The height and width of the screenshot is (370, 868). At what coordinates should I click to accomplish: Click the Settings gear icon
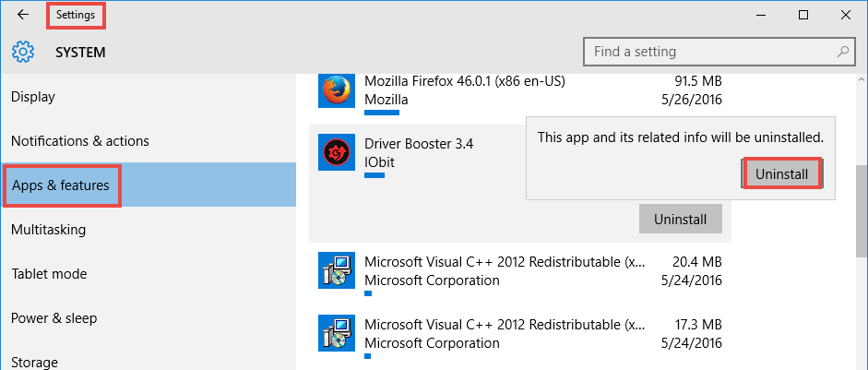pyautogui.click(x=23, y=52)
